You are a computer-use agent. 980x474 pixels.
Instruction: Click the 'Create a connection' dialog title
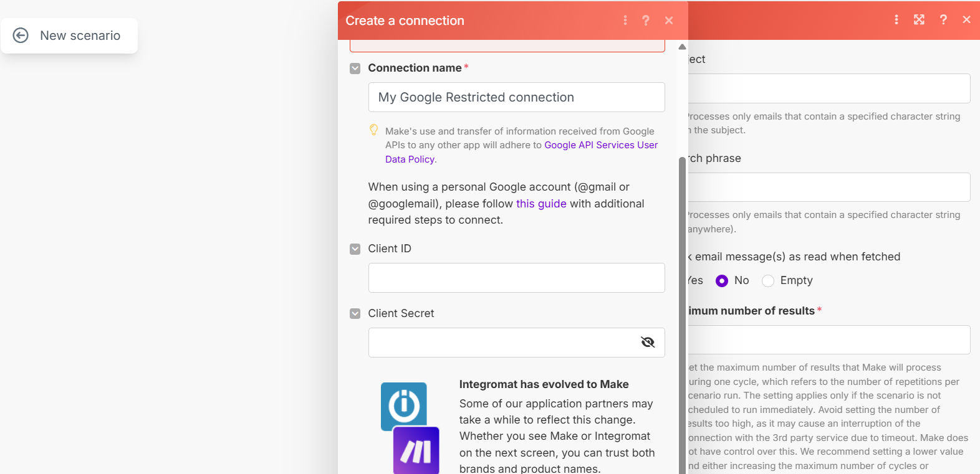click(x=405, y=21)
